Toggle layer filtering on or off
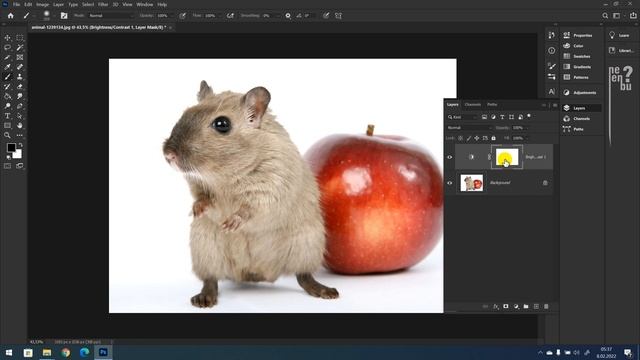This screenshot has width=640, height=360. 529,117
